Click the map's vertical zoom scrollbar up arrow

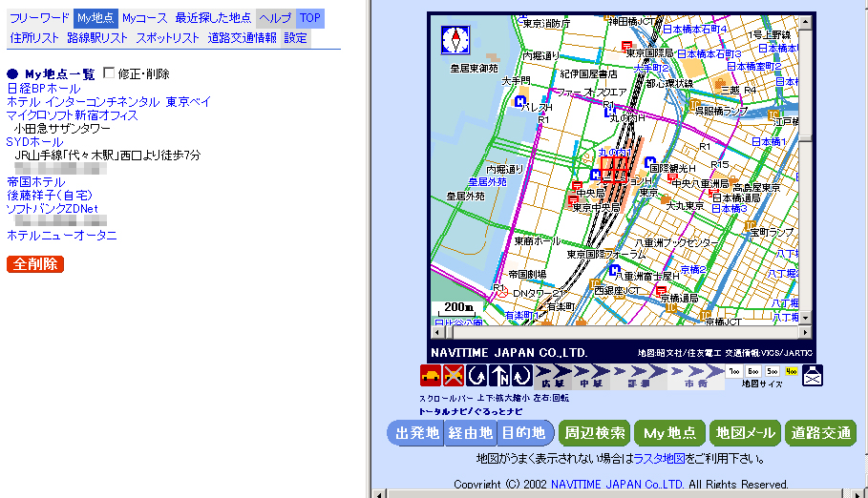pyautogui.click(x=807, y=22)
